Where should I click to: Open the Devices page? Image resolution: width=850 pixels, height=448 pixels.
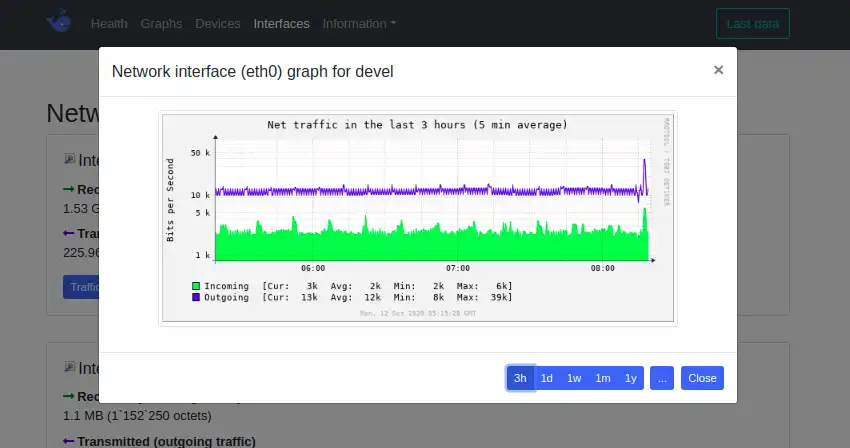tap(217, 24)
